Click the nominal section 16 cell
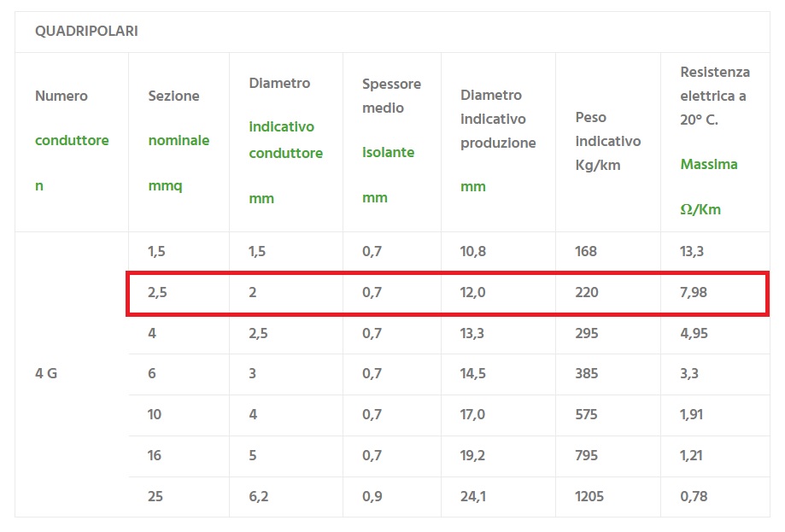This screenshot has width=785, height=532. point(155,455)
